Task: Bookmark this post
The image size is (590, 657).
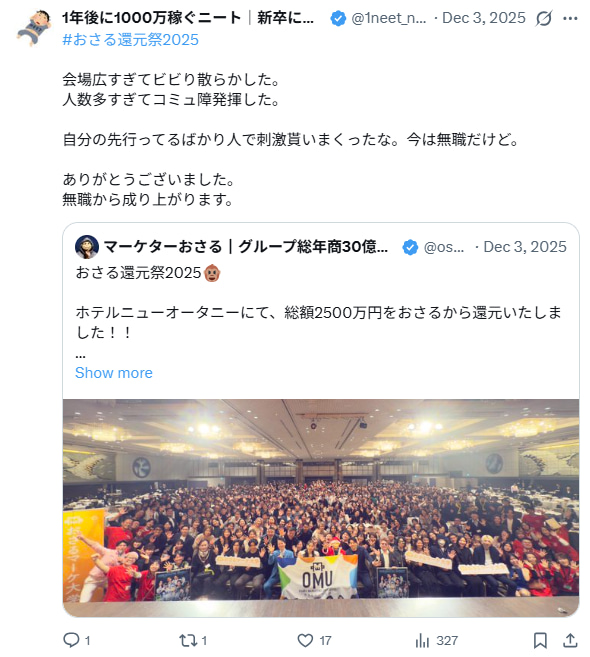Action: (540, 640)
